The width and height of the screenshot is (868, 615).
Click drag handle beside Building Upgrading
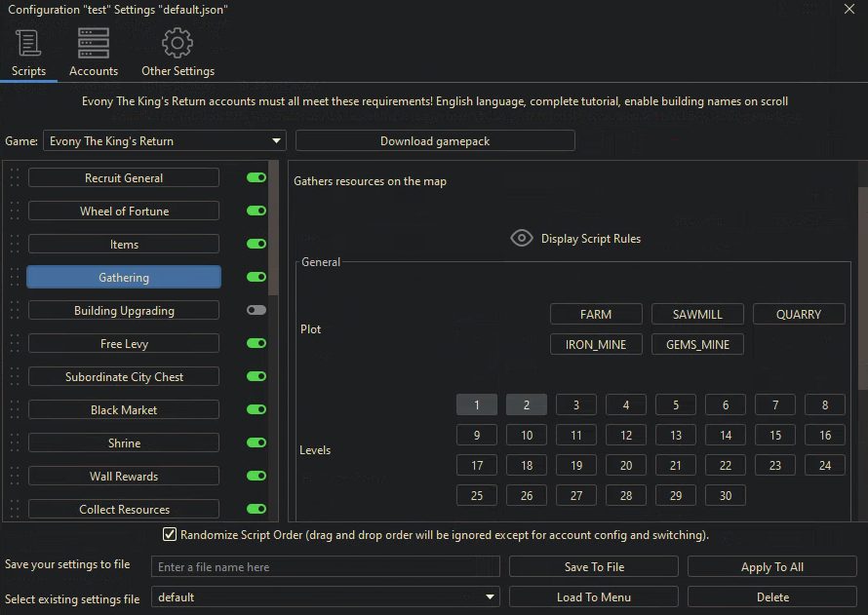click(15, 311)
